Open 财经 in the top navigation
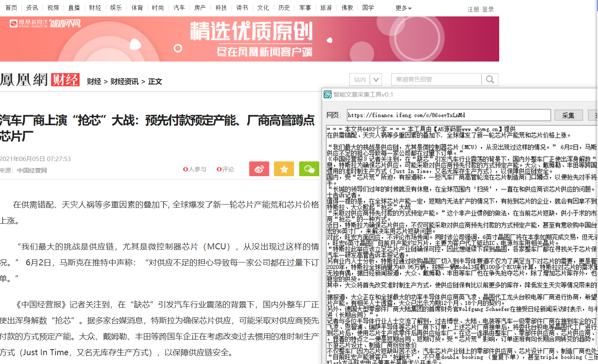 [x=95, y=8]
